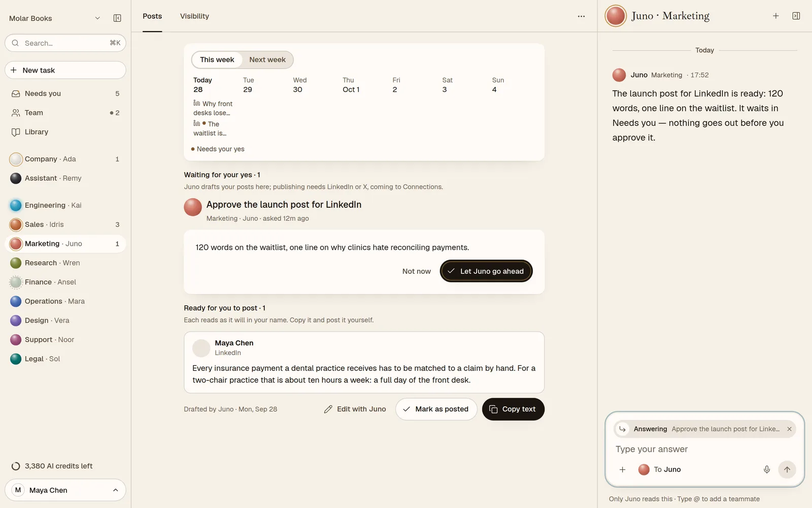
Task: Dismiss the Answering reply chip
Action: tap(789, 429)
